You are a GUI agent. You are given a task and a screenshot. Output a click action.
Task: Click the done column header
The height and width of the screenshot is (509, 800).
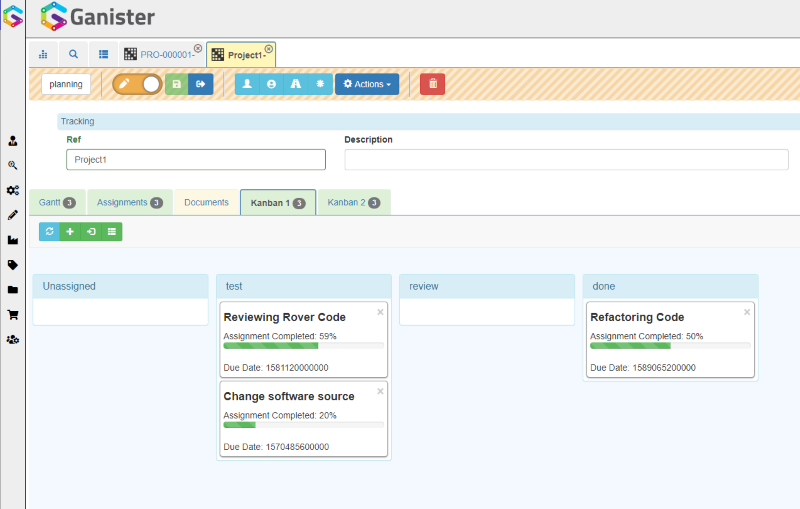click(x=670, y=286)
